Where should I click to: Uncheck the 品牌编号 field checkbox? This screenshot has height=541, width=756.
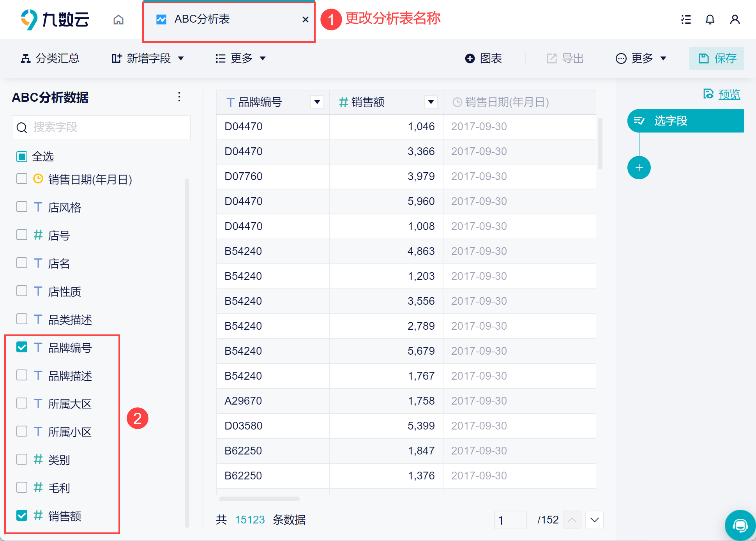(x=22, y=347)
